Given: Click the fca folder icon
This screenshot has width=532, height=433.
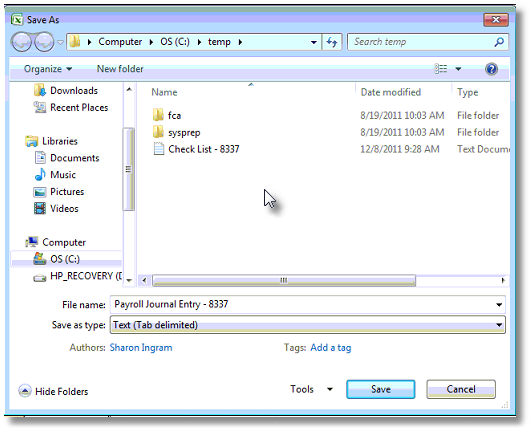Looking at the screenshot, I should (x=158, y=115).
